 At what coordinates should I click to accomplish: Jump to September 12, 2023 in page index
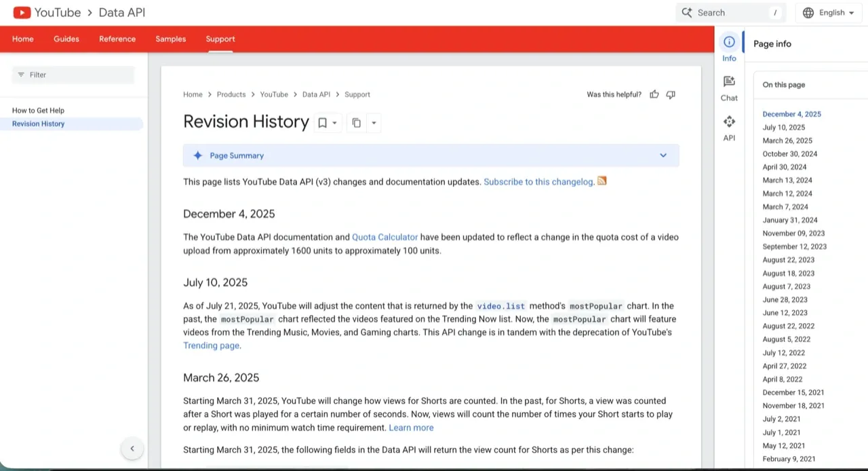[x=794, y=246]
